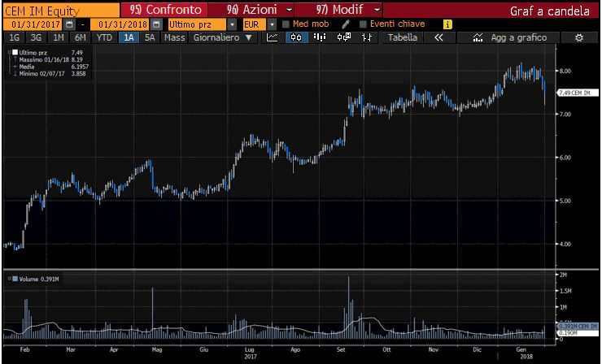The width and height of the screenshot is (602, 364).
Task: Select the hollow candle chart icon
Action: [343, 37]
